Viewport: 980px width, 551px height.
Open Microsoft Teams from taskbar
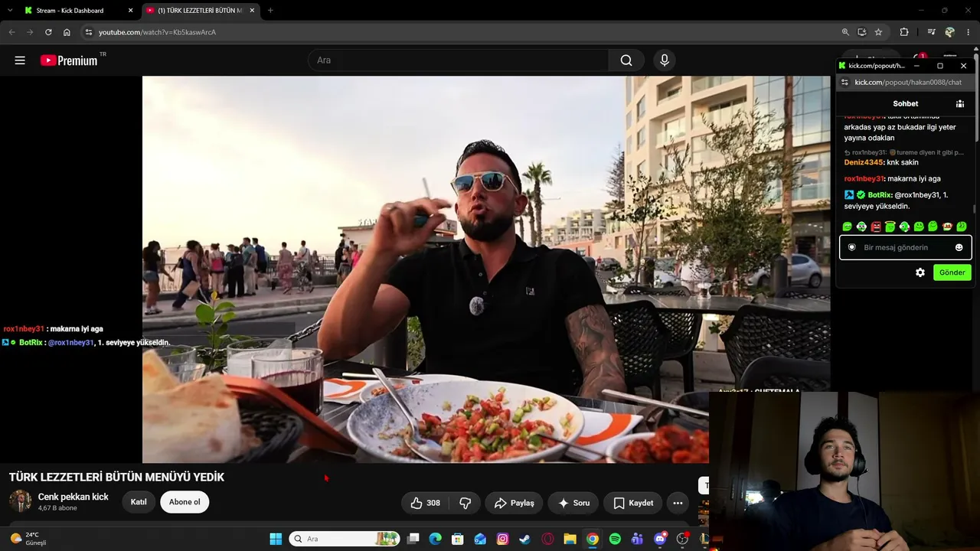coord(637,539)
